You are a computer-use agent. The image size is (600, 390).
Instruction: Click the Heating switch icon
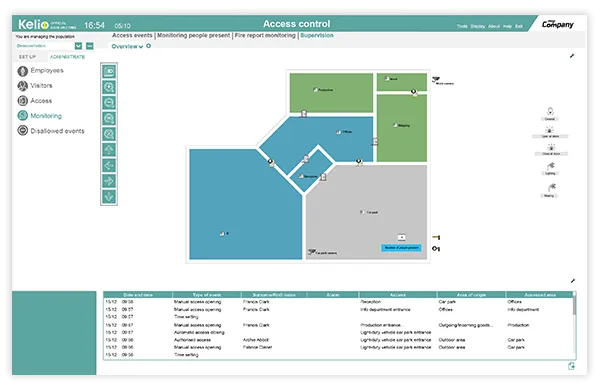551,188
